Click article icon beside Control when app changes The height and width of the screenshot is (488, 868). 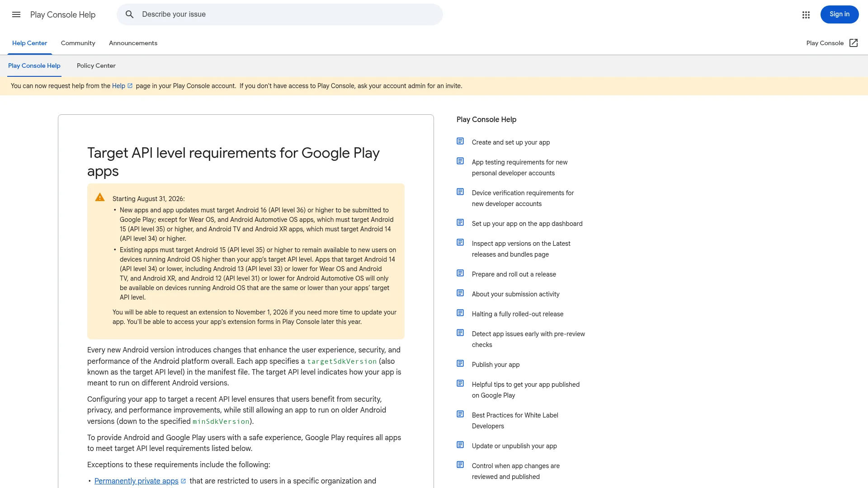[460, 465]
